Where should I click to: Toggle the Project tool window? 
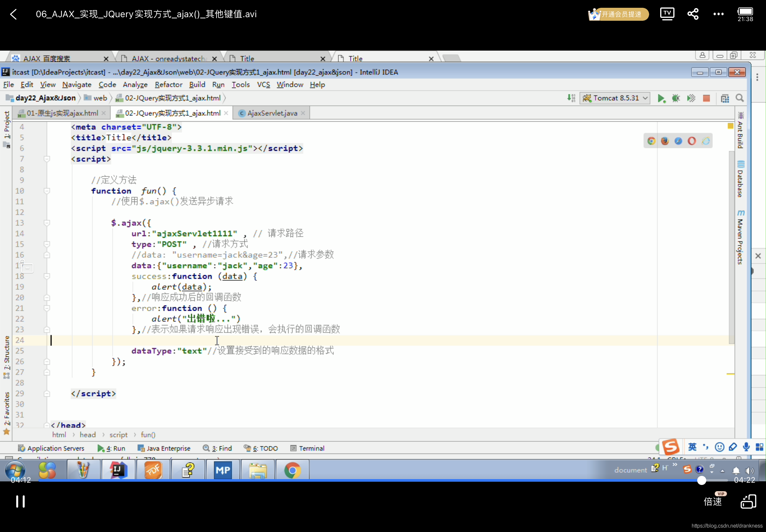pyautogui.click(x=7, y=129)
